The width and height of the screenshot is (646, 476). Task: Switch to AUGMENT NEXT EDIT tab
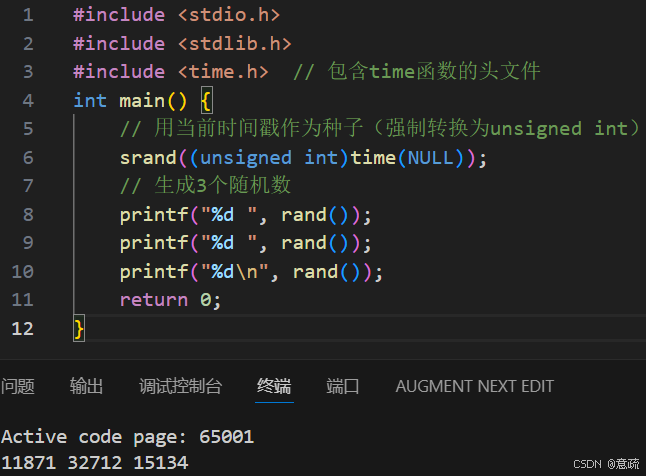475,386
